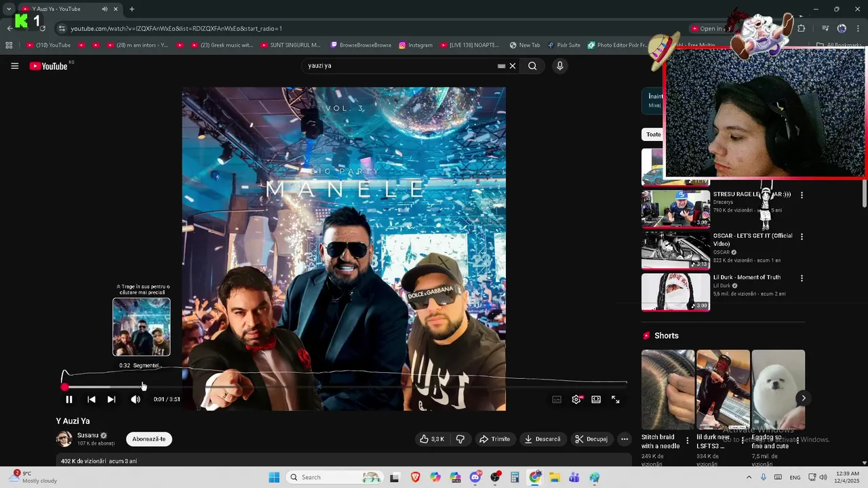Enter full screen mode
Screen dimensions: 868x488
[616, 400]
